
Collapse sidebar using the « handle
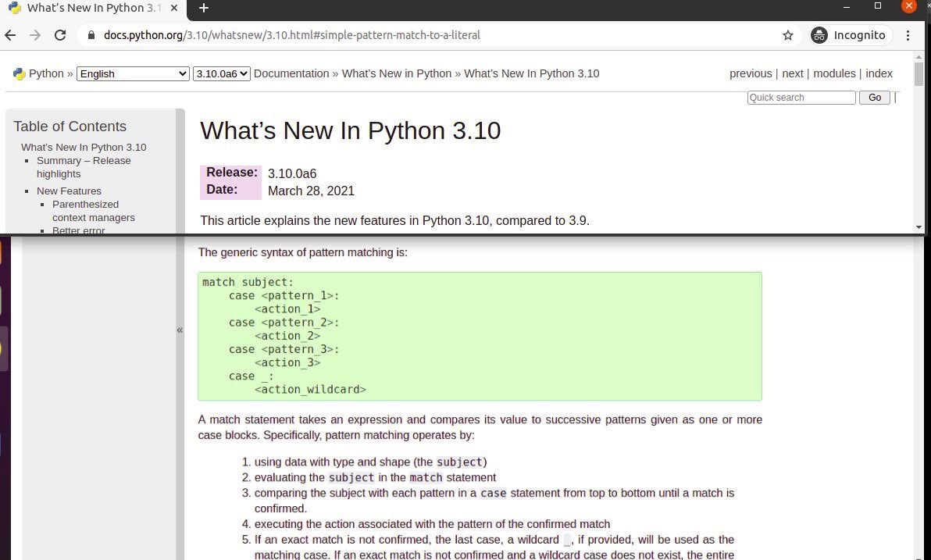tap(180, 330)
